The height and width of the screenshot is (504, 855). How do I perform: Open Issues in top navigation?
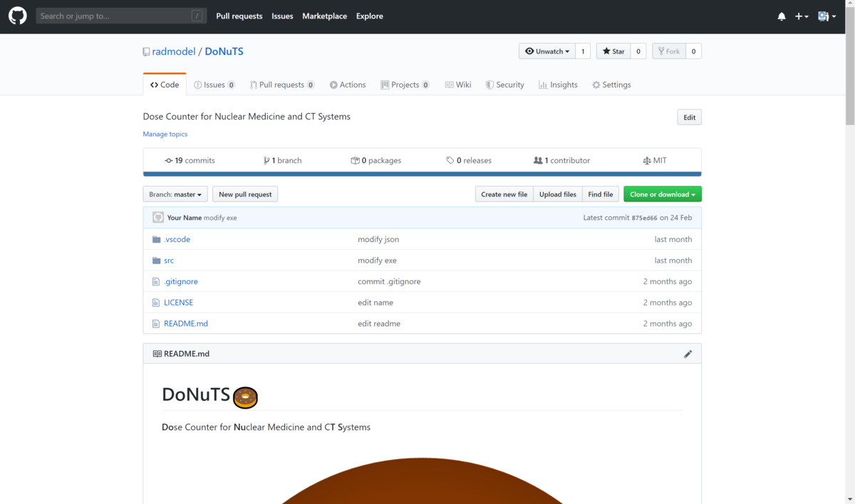click(x=282, y=16)
